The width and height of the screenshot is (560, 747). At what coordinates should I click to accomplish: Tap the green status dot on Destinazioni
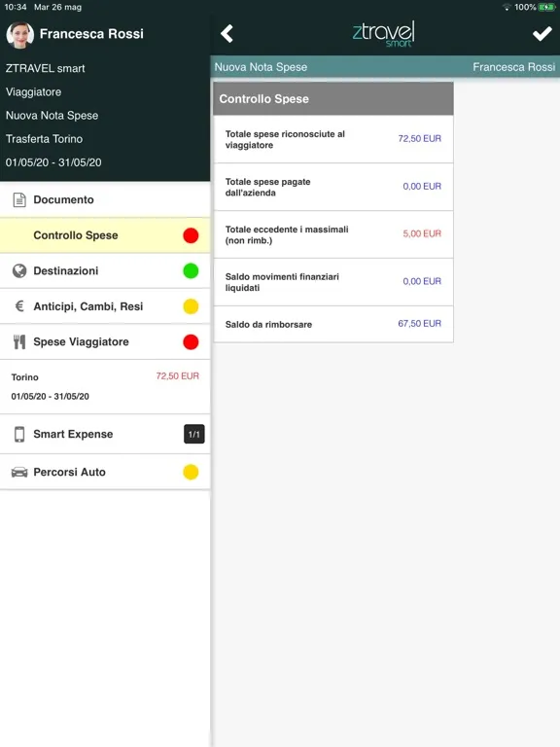(x=191, y=270)
